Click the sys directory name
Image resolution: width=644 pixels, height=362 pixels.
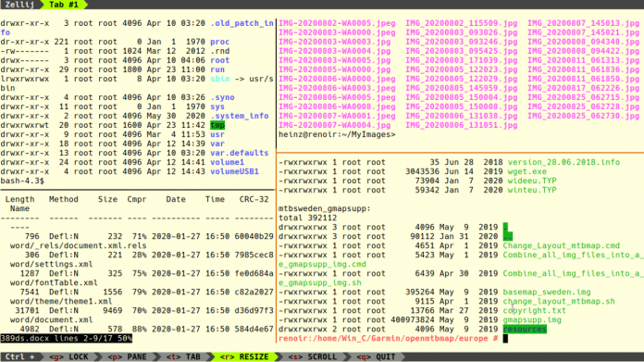(217, 106)
